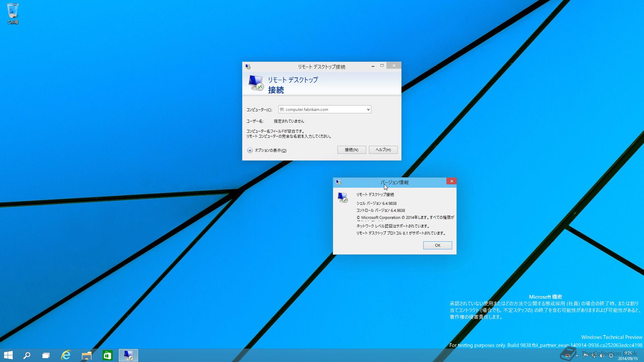Click the Microsoft Corporation copyright line
644x362 pixels.
[405, 218]
